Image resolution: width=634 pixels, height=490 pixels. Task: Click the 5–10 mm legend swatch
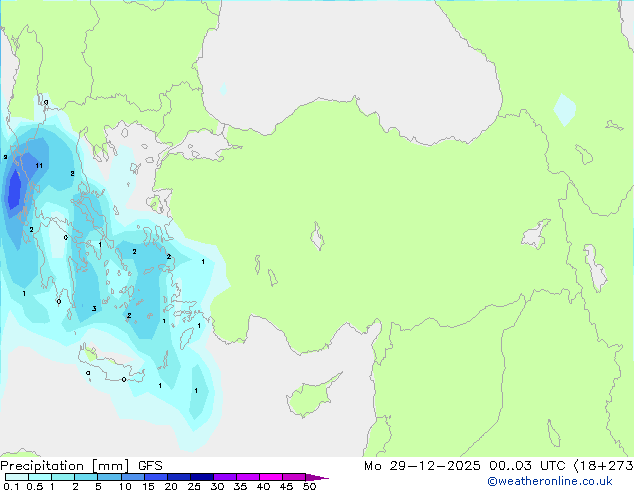point(109,477)
